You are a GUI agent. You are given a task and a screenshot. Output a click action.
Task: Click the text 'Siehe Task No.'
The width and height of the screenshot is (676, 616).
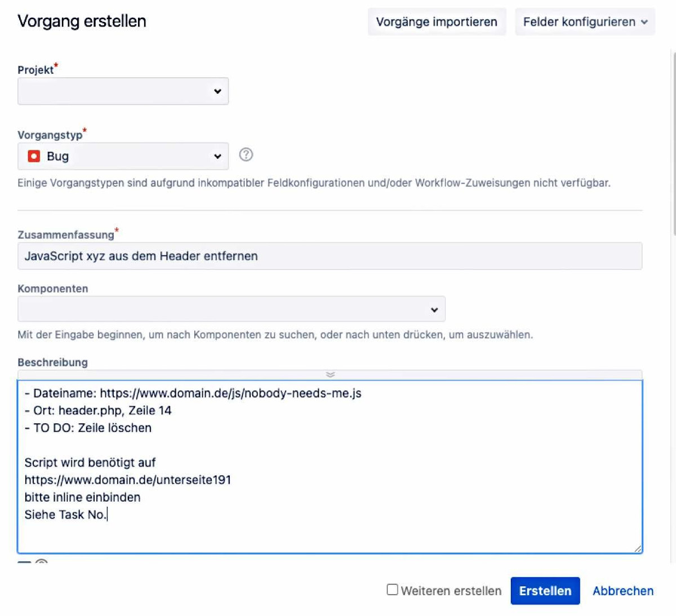[65, 515]
